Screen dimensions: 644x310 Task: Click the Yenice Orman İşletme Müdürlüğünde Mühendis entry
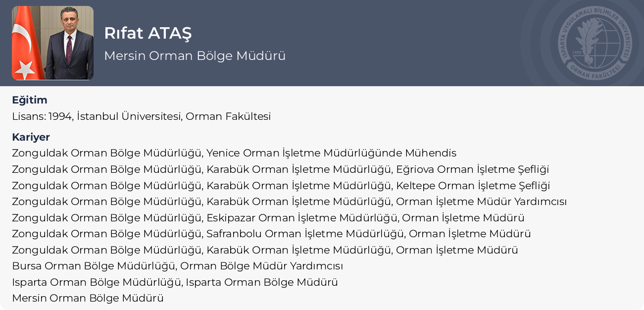click(234, 153)
